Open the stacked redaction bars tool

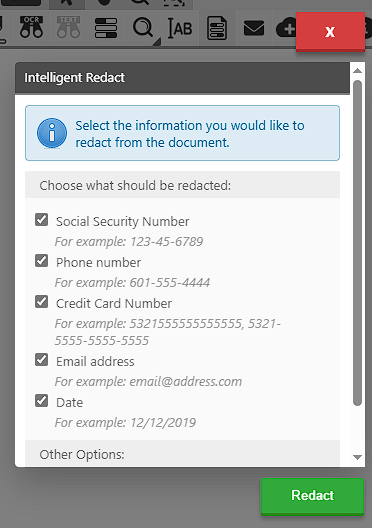pos(106,28)
